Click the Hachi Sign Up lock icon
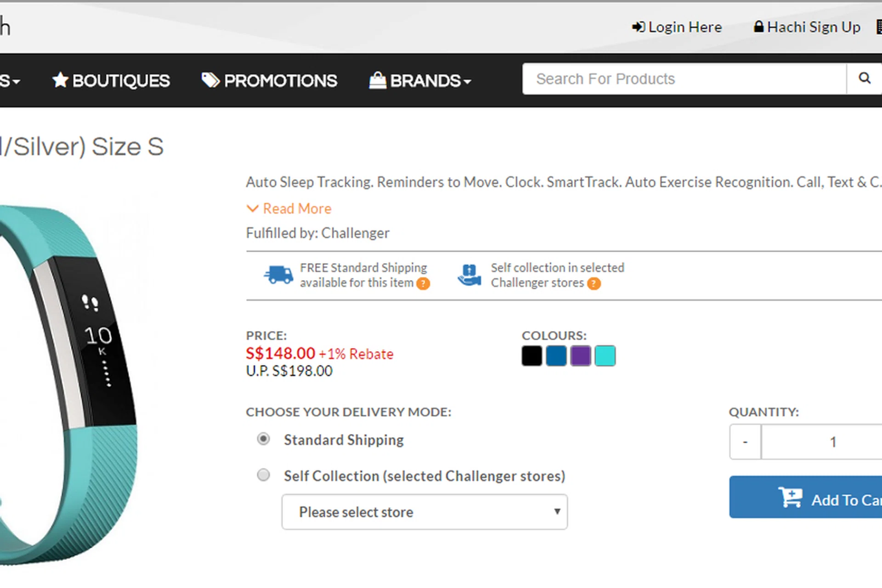882x588 pixels. pos(758,27)
